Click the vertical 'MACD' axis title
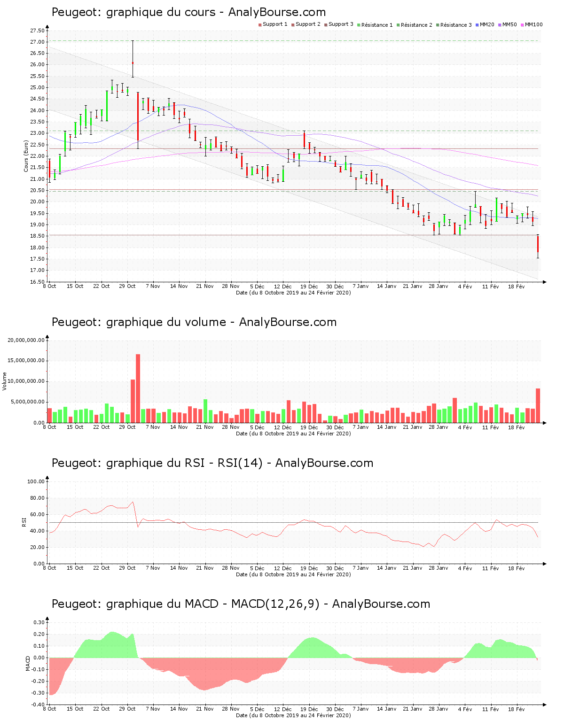 point(28,663)
